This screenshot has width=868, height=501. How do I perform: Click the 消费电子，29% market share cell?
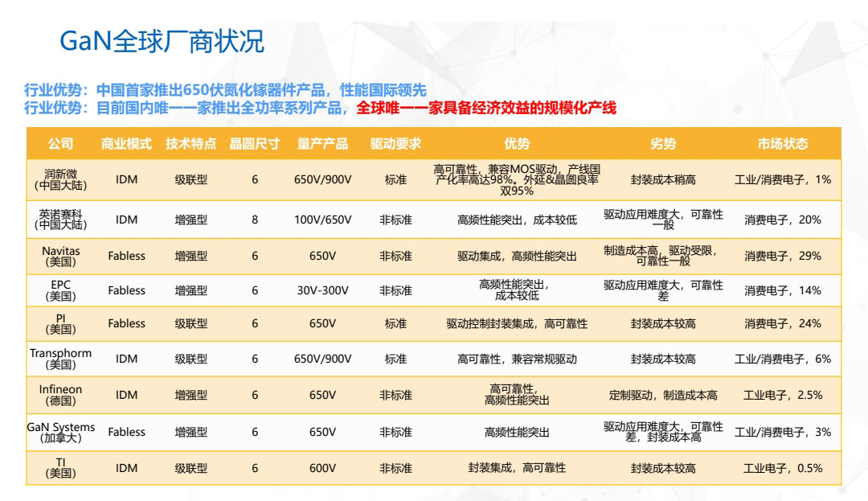(782, 256)
